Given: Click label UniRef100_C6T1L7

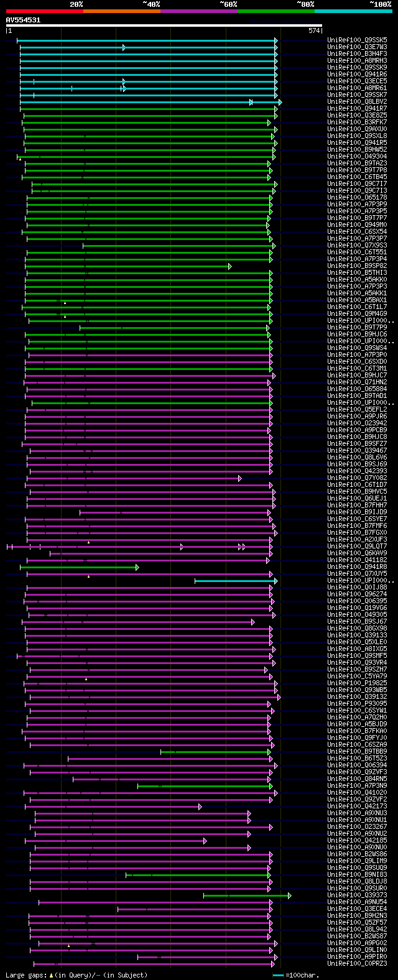Looking at the screenshot, I should tap(357, 307).
